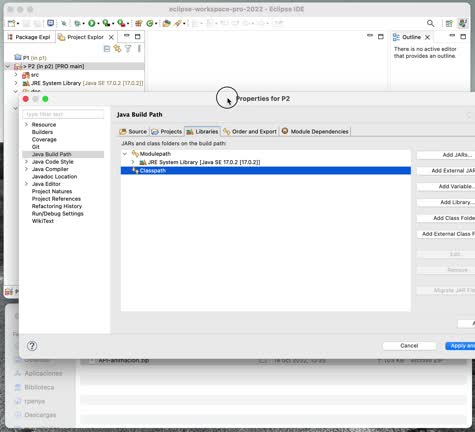
Task: Switch to the Package Explorer tab
Action: coord(29,37)
